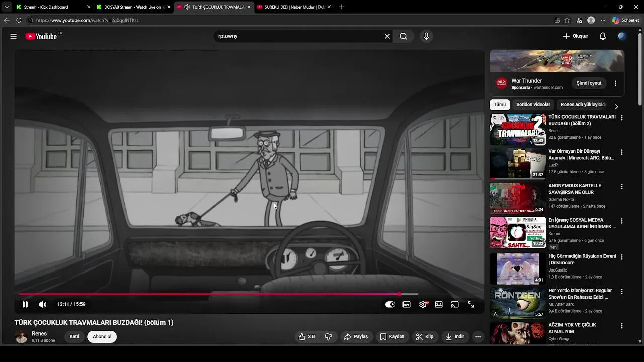Open browser settings ellipsis menu
Screen dimensions: 644x362
pos(603,20)
